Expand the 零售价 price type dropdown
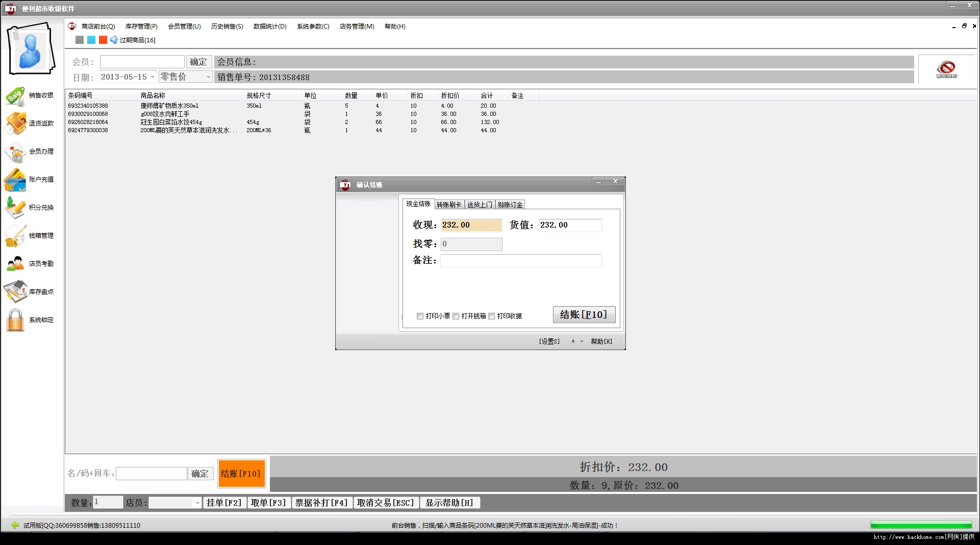This screenshot has width=980, height=545. [208, 77]
